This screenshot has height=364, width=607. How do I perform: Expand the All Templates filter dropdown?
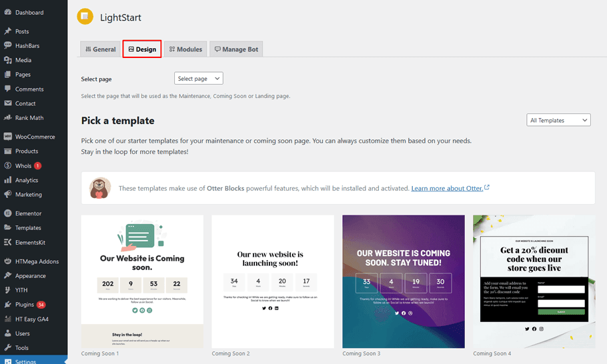tap(558, 120)
